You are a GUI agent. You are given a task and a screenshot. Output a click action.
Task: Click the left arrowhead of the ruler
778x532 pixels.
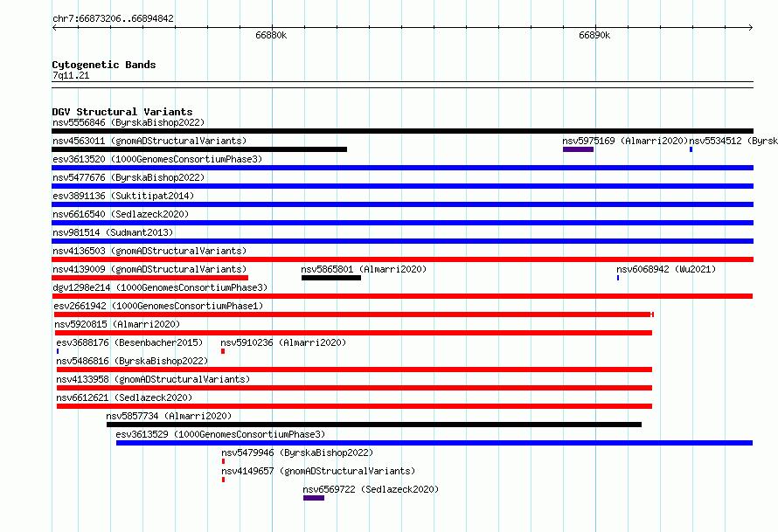(x=54, y=28)
